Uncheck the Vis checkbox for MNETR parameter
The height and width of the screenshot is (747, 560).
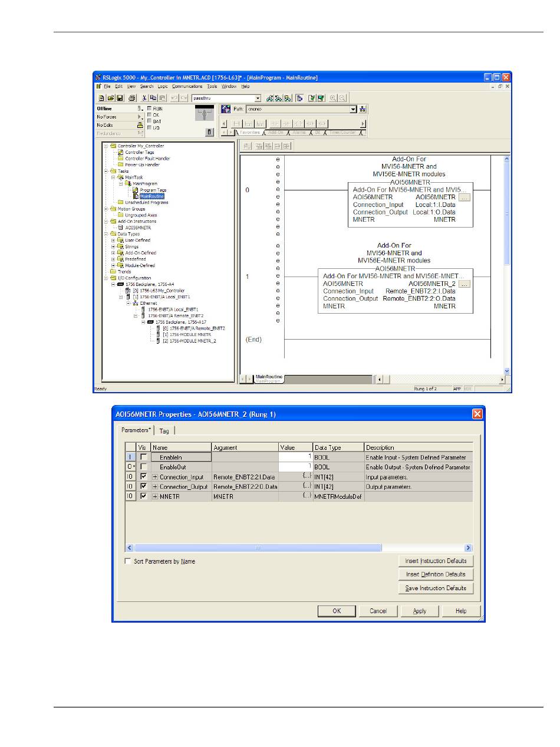(x=144, y=497)
